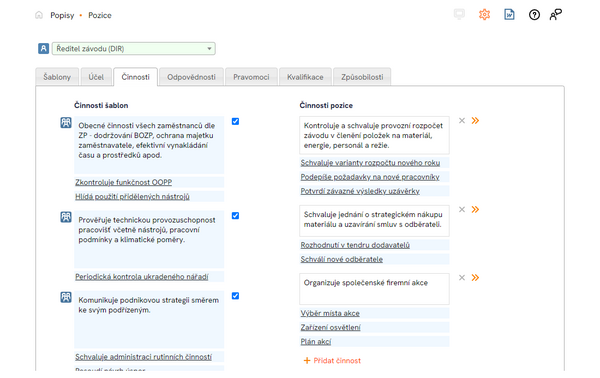Open the help question mark icon
600x378 pixels.
point(534,15)
